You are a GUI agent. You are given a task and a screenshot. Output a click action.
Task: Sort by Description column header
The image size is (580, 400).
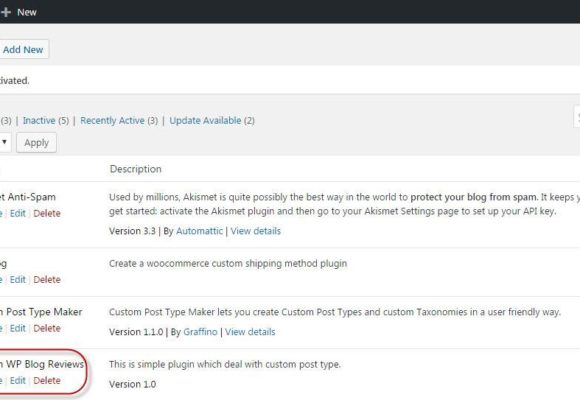pyautogui.click(x=135, y=169)
